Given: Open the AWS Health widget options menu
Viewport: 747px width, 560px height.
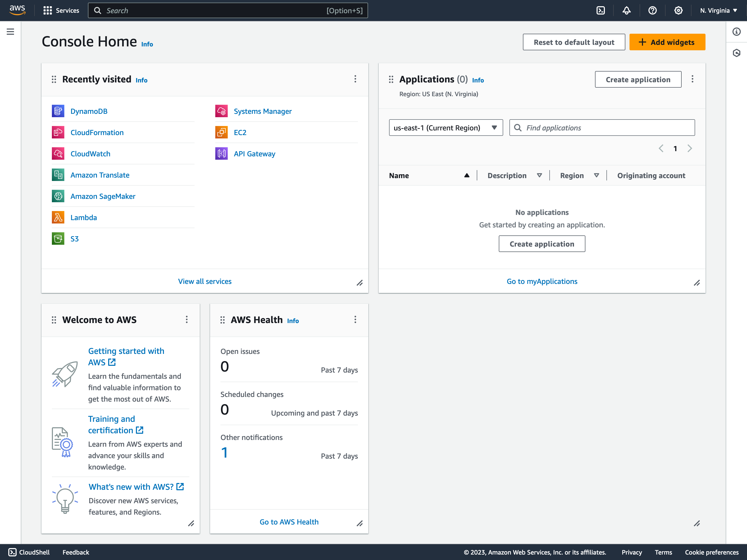Looking at the screenshot, I should pyautogui.click(x=355, y=320).
